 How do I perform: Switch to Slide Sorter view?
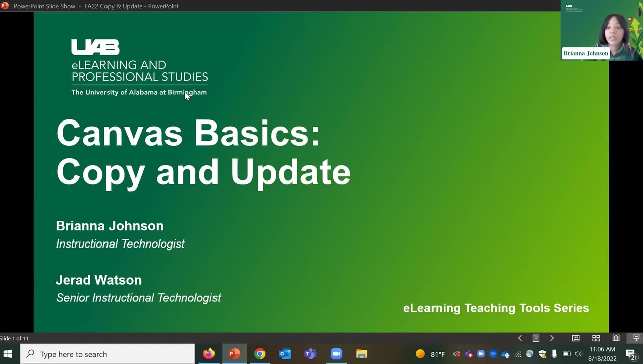coord(596,338)
